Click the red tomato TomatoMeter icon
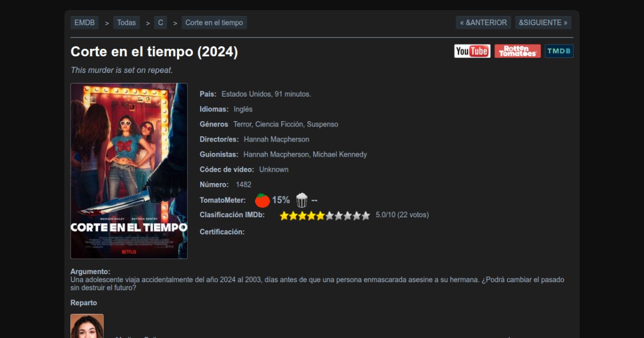 pyautogui.click(x=262, y=200)
